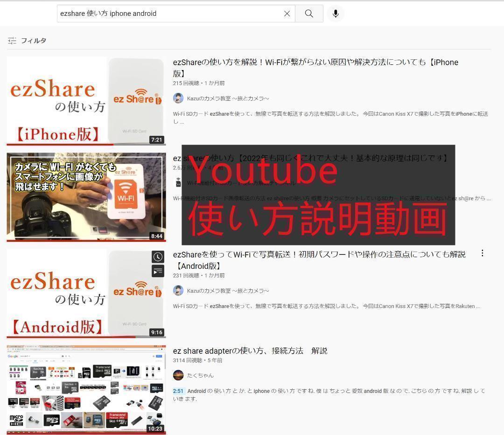Open title ezShareを使ってWi-Fiで写真転送 video
The image size is (504, 435).
pos(319,260)
